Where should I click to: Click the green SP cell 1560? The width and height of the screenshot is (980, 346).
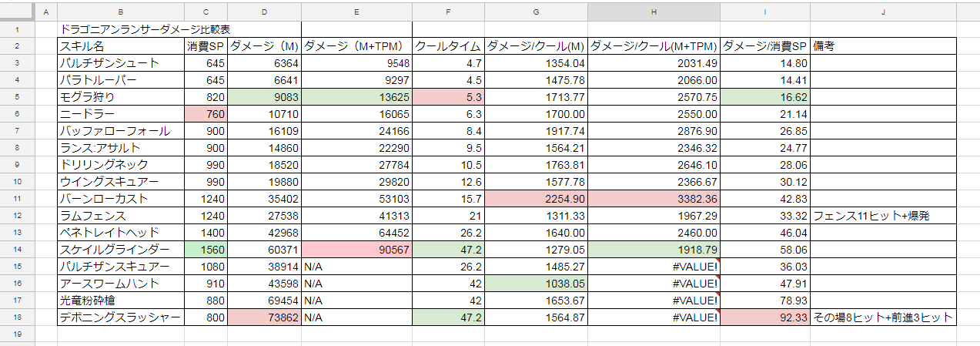(206, 250)
